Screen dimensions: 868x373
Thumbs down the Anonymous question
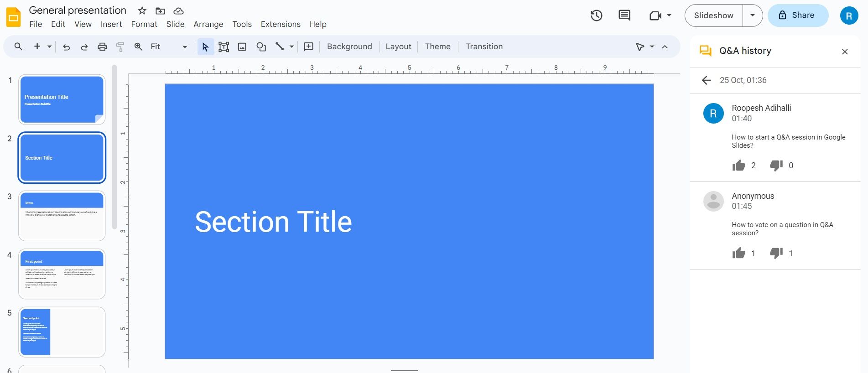click(776, 253)
